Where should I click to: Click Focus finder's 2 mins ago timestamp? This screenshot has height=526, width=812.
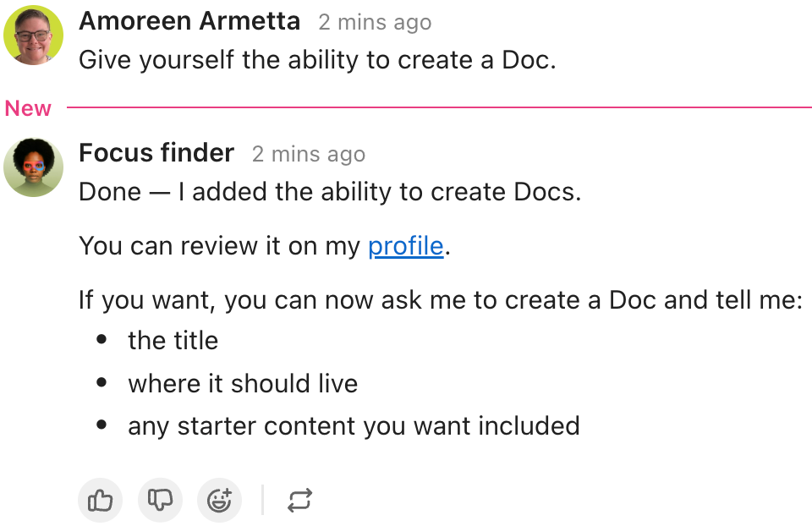(308, 154)
